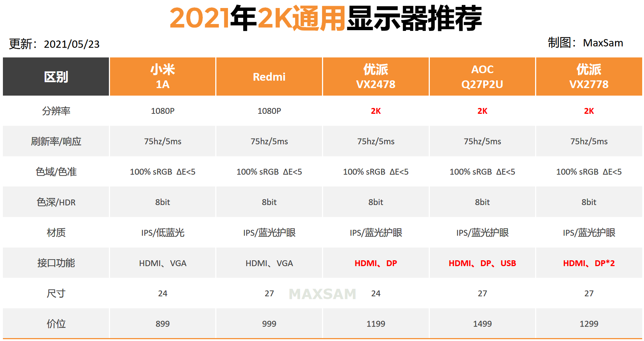Screen dimensions: 644x341
Task: Select size 27 for 优派 VX2778
Action: (x=589, y=293)
